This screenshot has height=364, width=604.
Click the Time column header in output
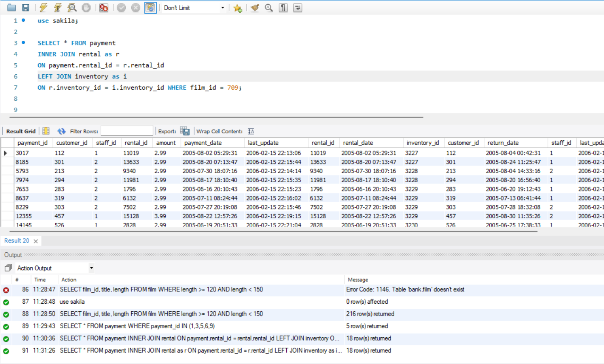click(40, 279)
